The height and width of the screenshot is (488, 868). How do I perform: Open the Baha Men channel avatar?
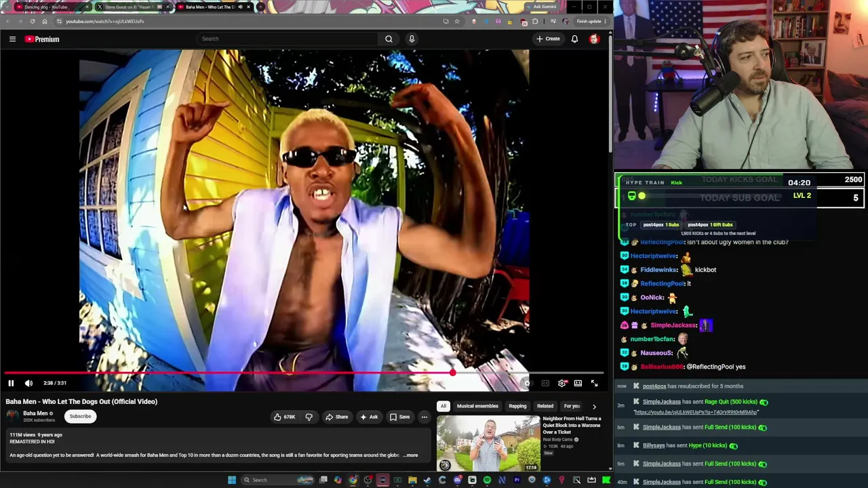[x=12, y=416]
